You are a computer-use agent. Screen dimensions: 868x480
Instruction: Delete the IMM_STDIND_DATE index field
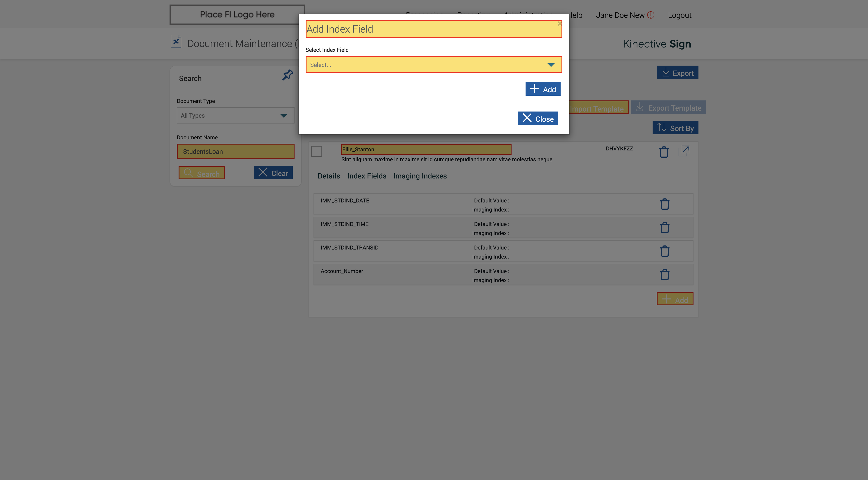665,204
